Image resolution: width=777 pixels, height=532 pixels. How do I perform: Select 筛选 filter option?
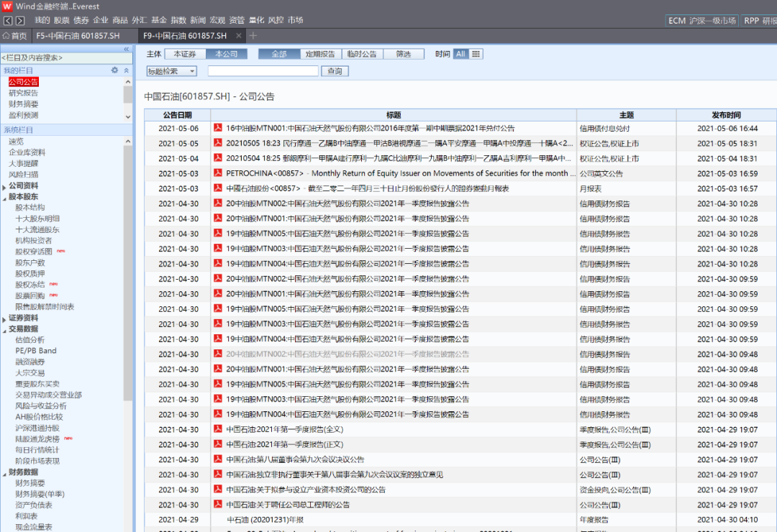tap(404, 54)
